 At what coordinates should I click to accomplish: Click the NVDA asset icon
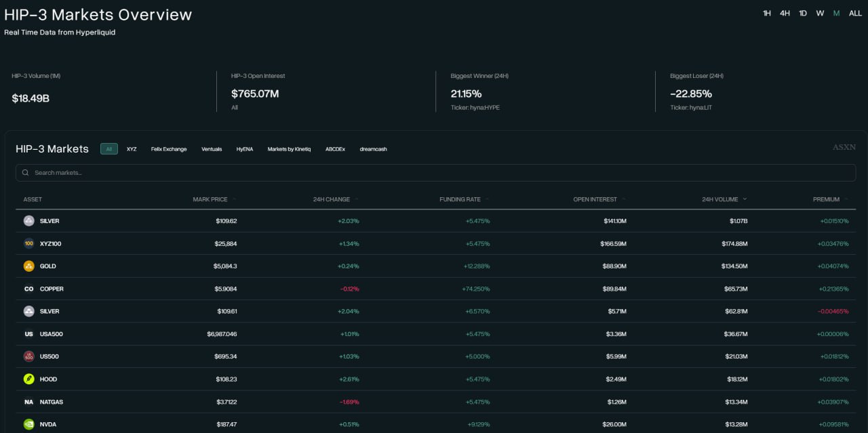[x=28, y=424]
